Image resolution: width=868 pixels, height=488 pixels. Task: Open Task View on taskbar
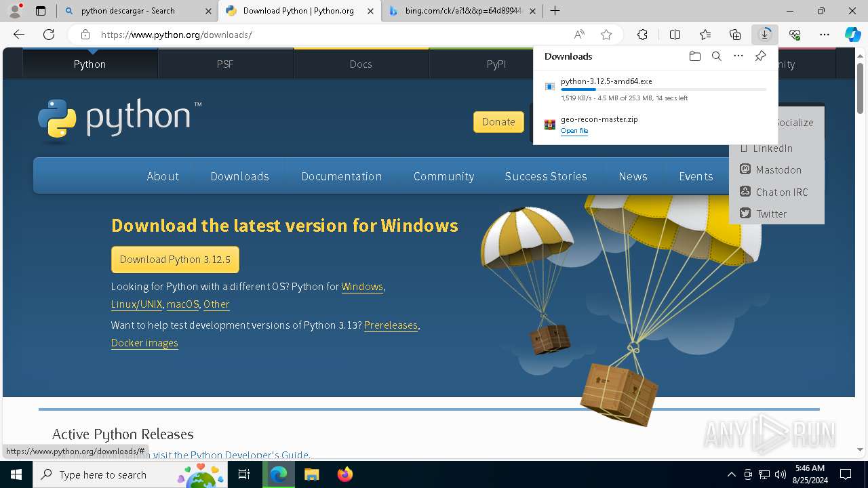[x=244, y=474]
